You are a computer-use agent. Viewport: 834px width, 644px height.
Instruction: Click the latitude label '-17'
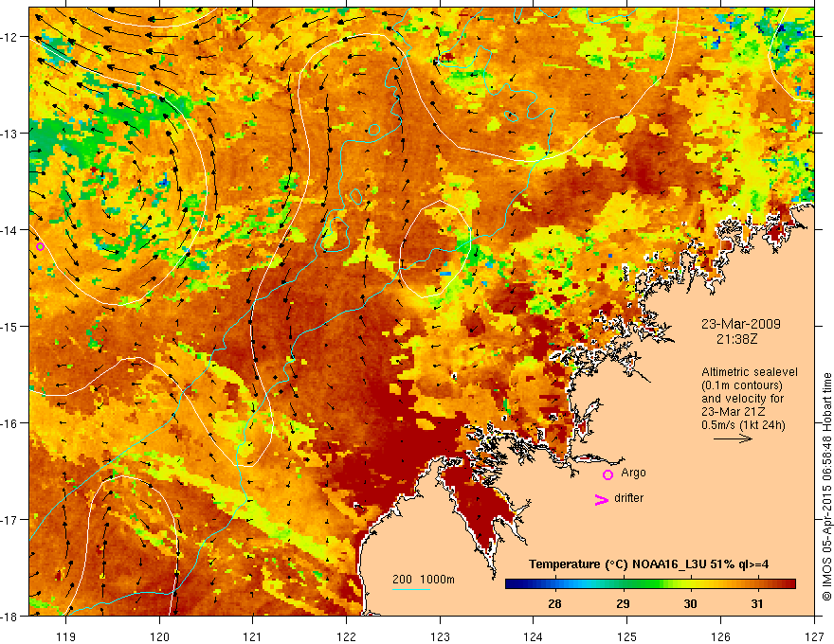tap(10, 520)
